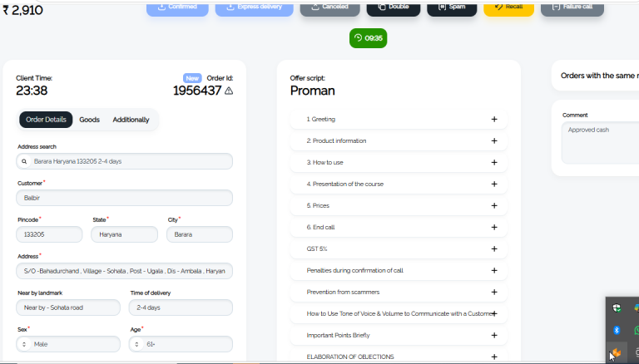Image resolution: width=639 pixels, height=364 pixels.
Task: Click the Near by landmark field
Action: (68, 307)
